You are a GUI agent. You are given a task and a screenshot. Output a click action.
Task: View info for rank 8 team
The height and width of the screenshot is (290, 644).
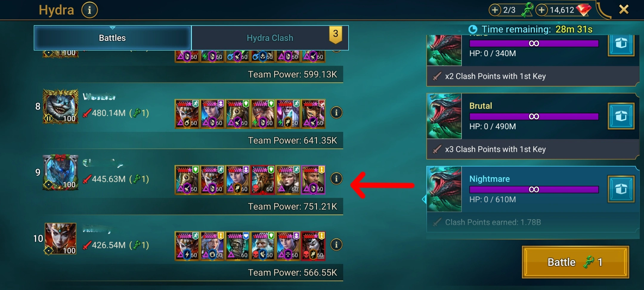336,112
